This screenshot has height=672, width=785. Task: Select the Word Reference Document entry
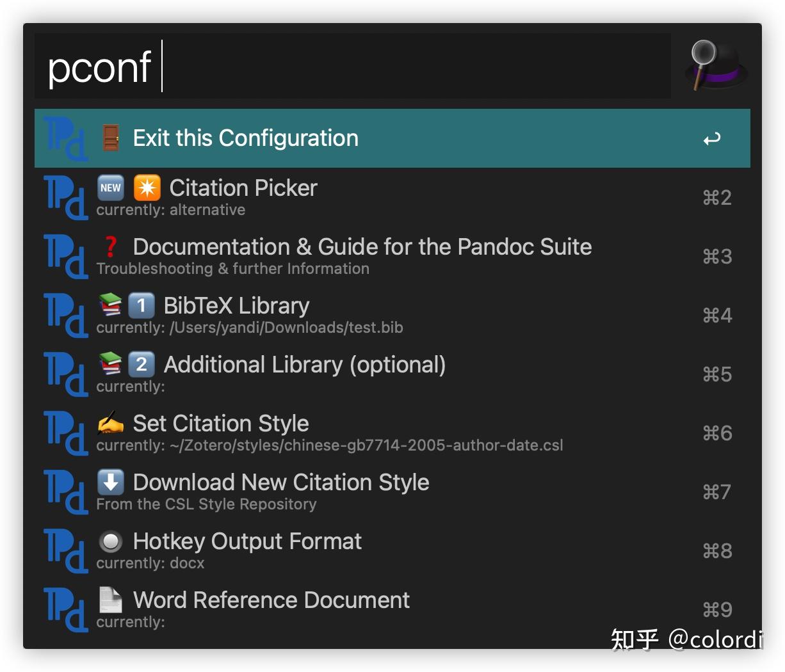[x=271, y=600]
